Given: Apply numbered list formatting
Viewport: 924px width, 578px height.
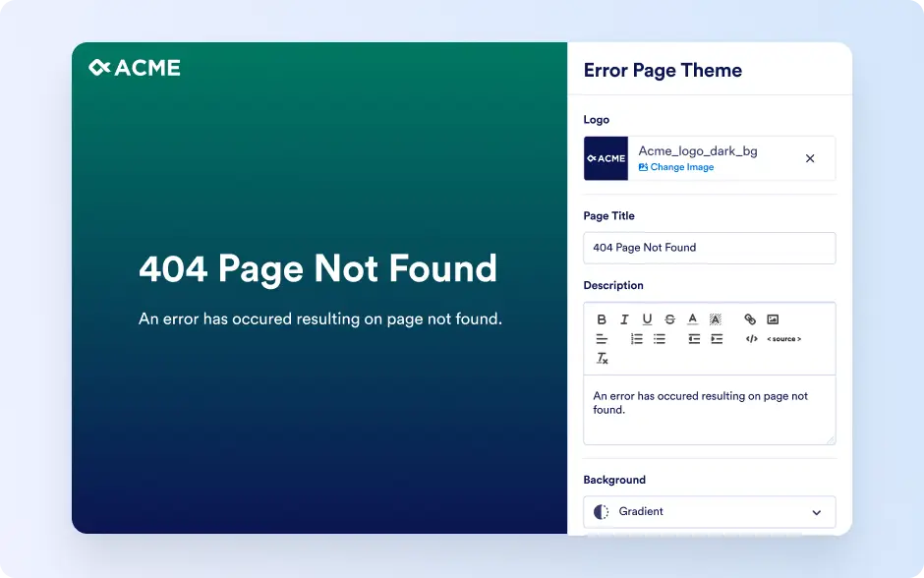Looking at the screenshot, I should 636,339.
